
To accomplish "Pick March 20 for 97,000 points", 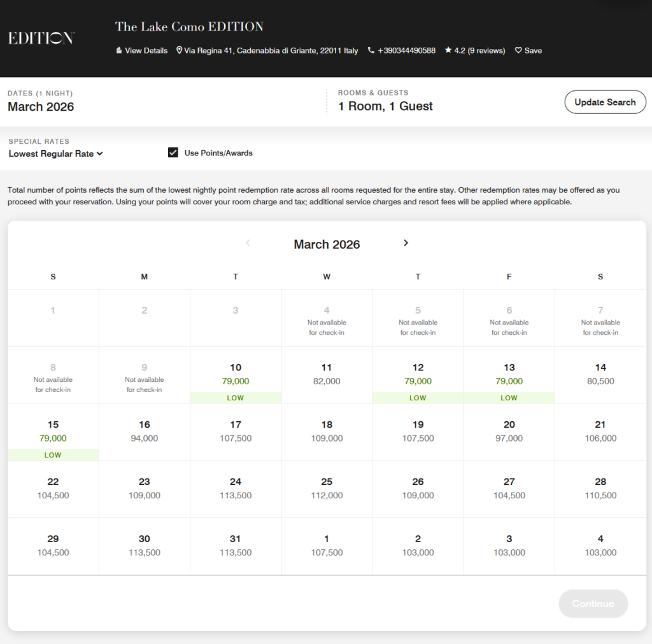I will click(509, 431).
